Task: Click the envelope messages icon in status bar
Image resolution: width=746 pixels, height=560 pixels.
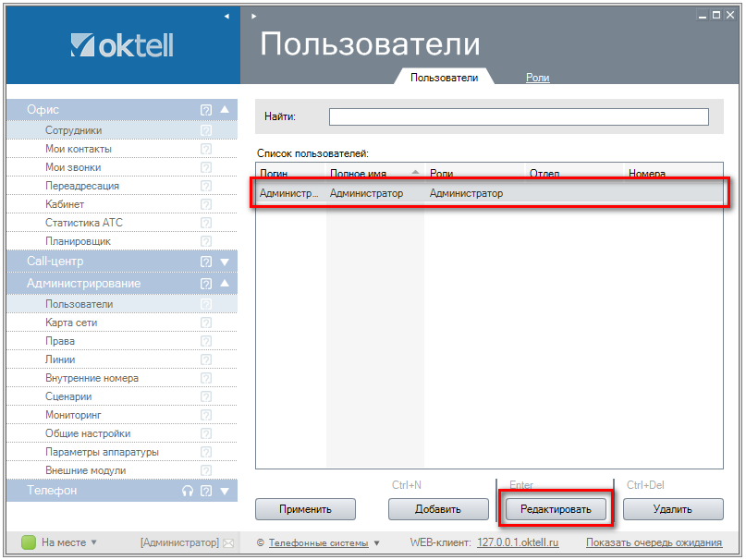Action: pyautogui.click(x=228, y=542)
